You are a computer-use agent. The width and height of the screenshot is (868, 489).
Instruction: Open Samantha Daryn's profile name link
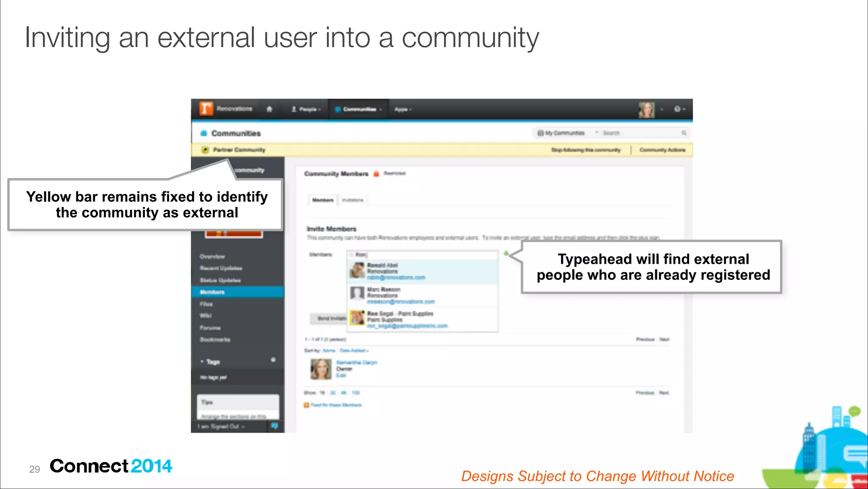click(x=356, y=363)
